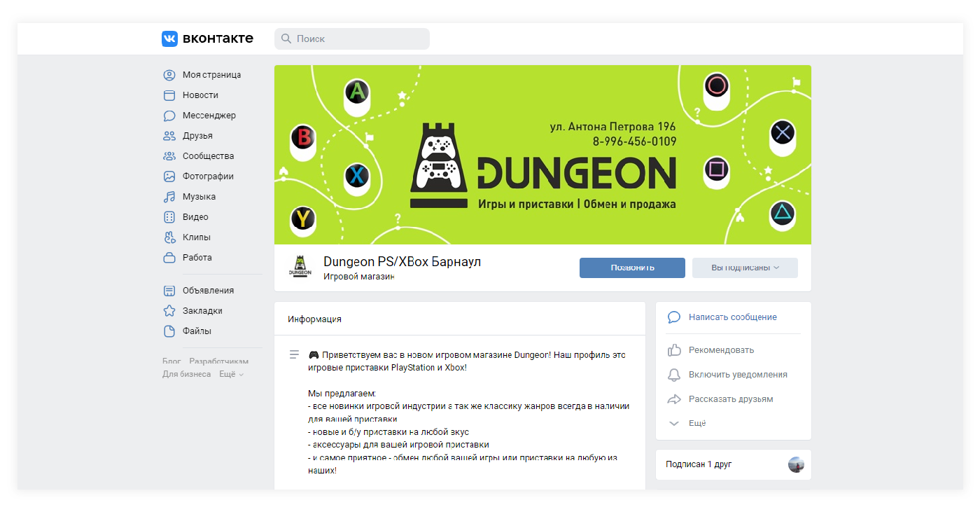The width and height of the screenshot is (980, 519).
Task: Open the Video menu item
Action: point(195,217)
